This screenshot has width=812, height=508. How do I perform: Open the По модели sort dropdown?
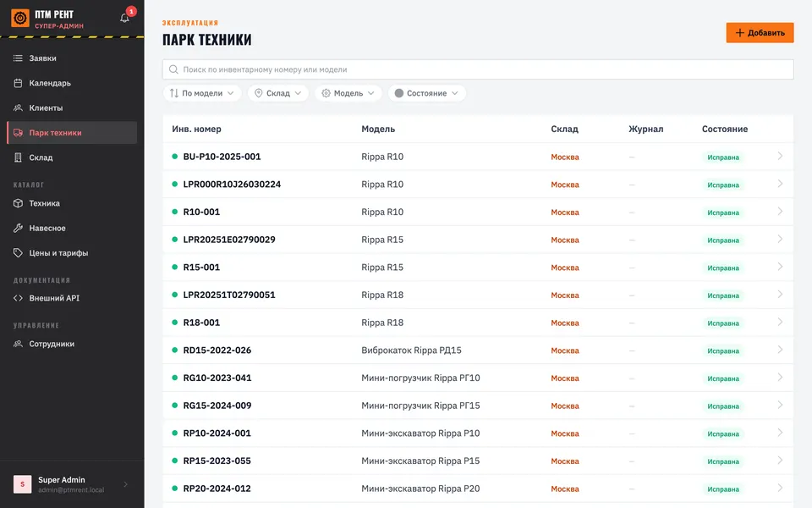point(202,93)
